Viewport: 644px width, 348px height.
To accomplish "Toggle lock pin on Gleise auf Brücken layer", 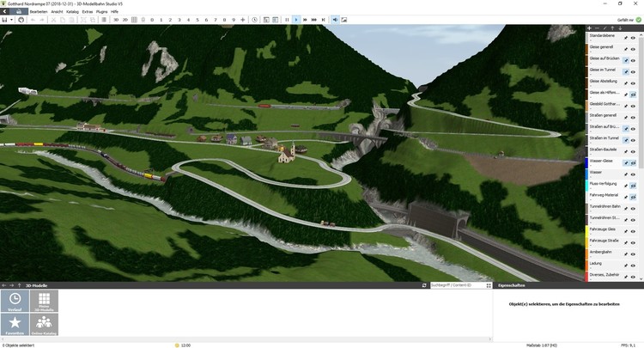I will click(626, 61).
